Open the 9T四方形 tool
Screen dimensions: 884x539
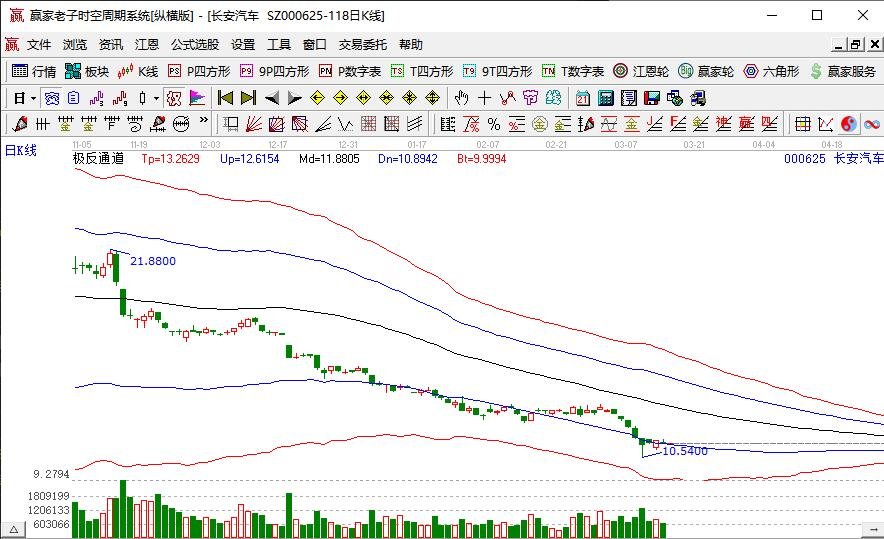[497, 71]
